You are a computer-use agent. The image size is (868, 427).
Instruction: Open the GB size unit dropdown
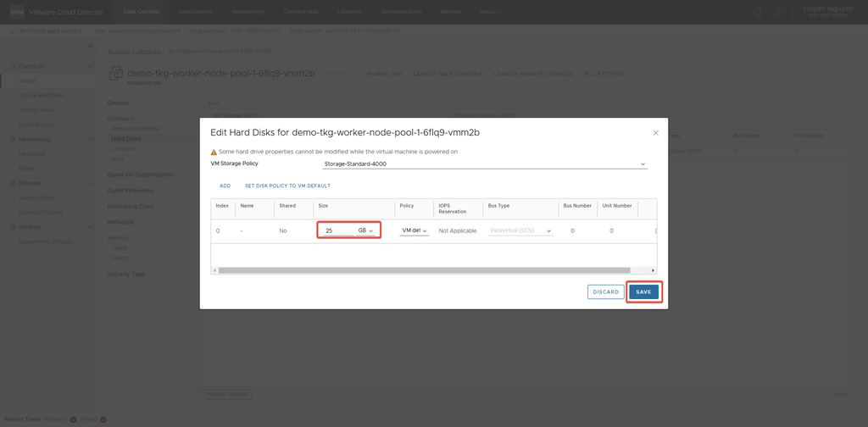(x=365, y=230)
